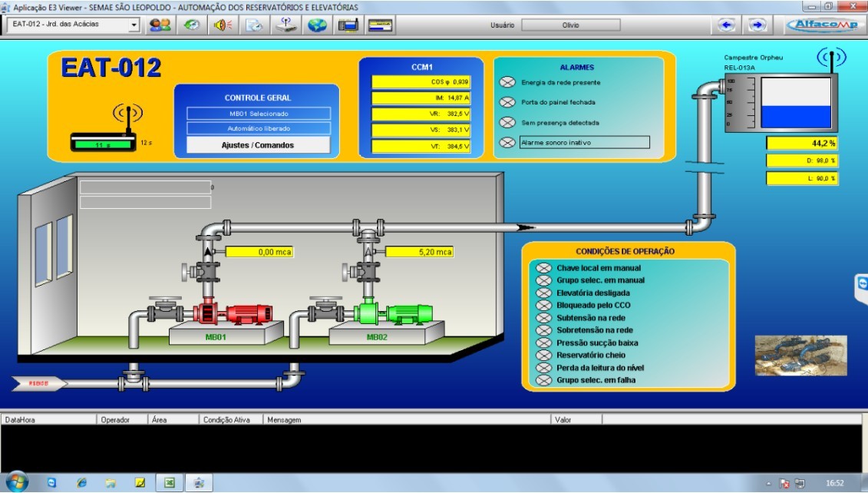Image resolution: width=868 pixels, height=493 pixels.
Task: Open Excel from the Windows taskbar
Action: tap(169, 483)
